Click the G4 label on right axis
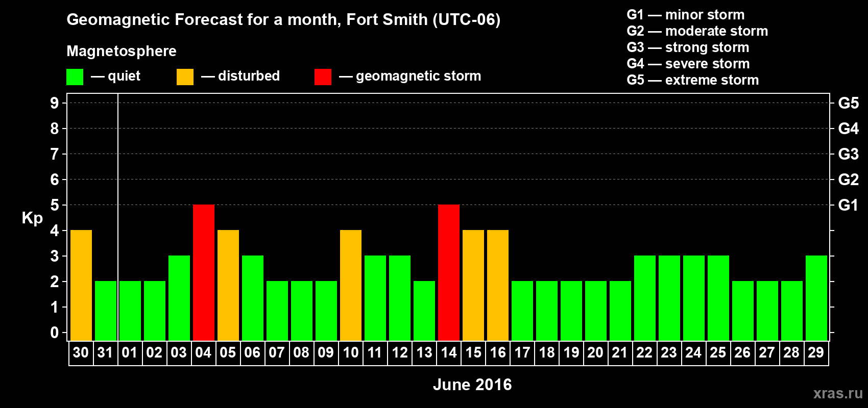The width and height of the screenshot is (868, 408). (849, 129)
